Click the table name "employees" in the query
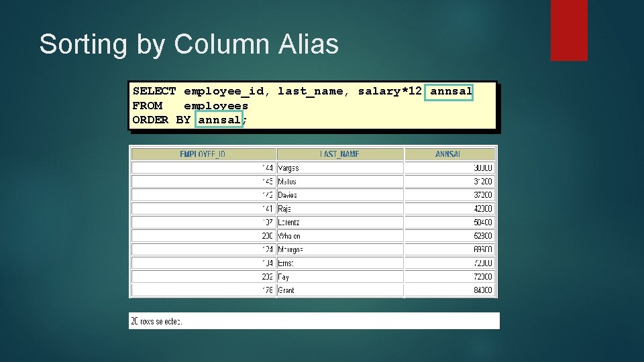The height and width of the screenshot is (362, 644). click(216, 106)
